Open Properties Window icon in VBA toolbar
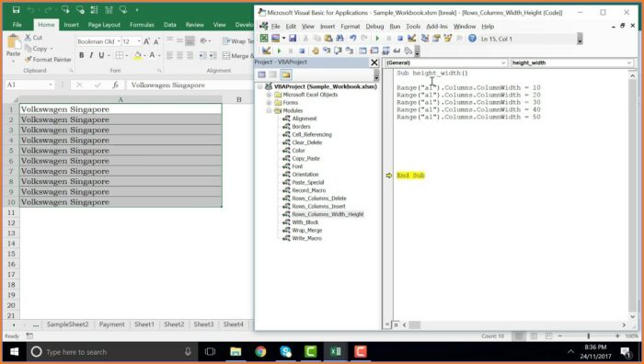Screen dimensions: 644x364 coord(436,39)
